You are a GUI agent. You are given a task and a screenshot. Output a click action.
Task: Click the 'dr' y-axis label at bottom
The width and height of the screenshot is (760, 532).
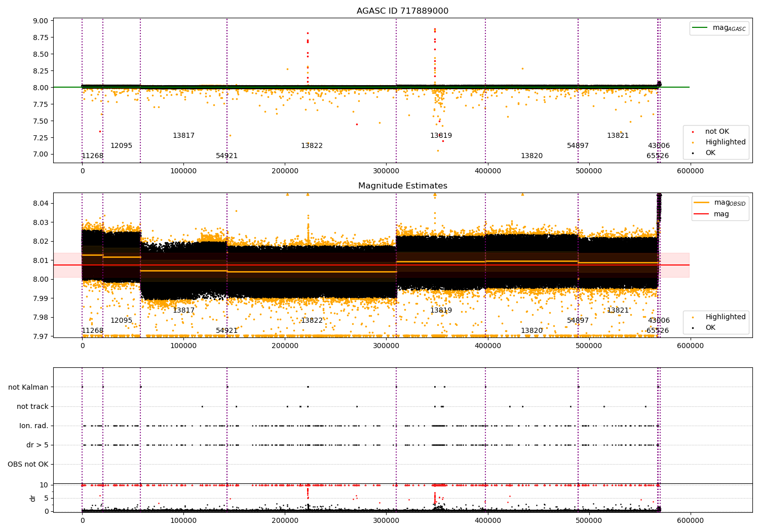[x=33, y=498]
